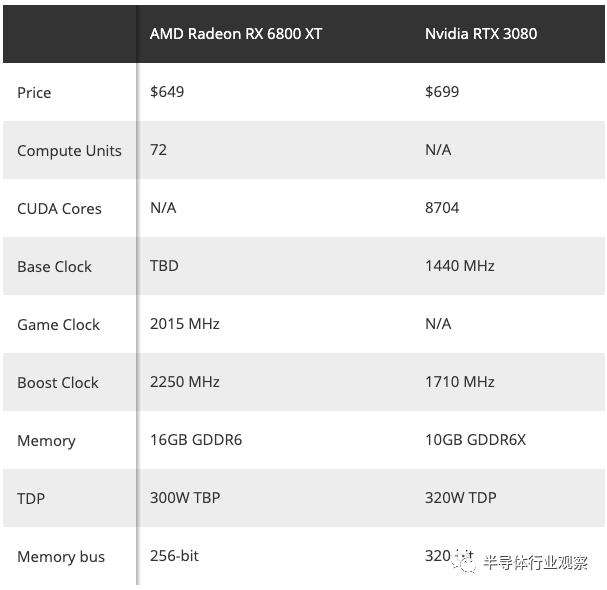Click the 2250 MHz boost clock value
The width and height of the screenshot is (607, 590).
(184, 381)
